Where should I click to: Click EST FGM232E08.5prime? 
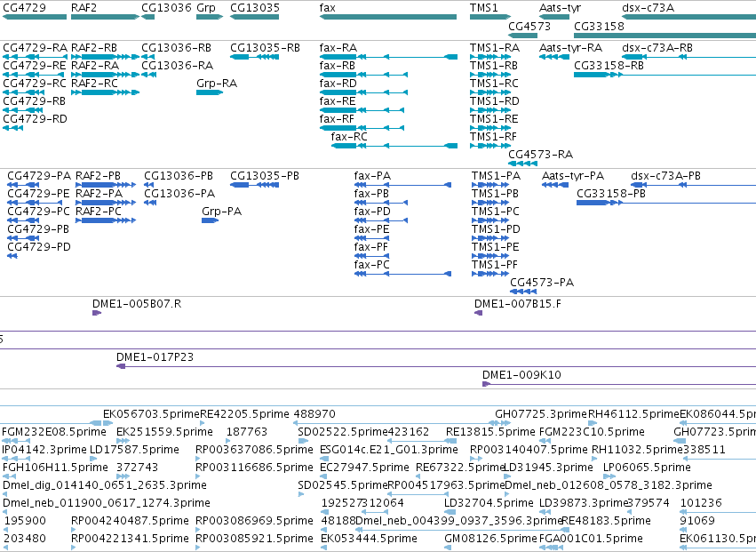(53, 432)
